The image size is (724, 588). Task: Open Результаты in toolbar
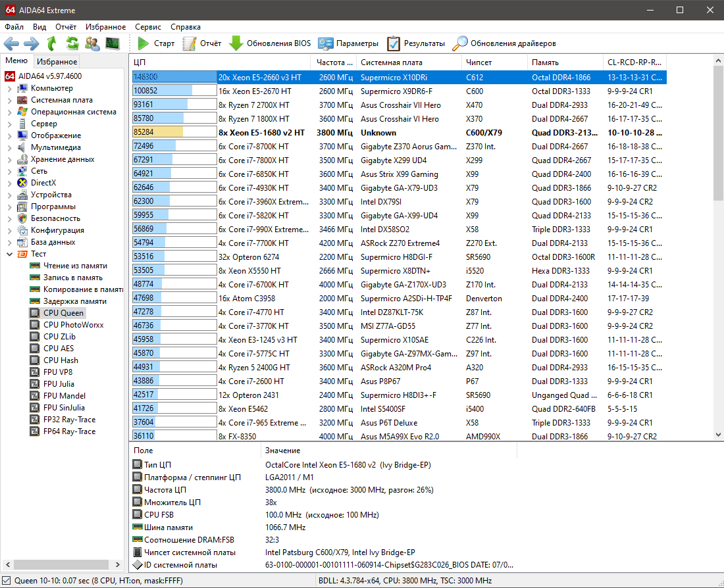click(415, 44)
